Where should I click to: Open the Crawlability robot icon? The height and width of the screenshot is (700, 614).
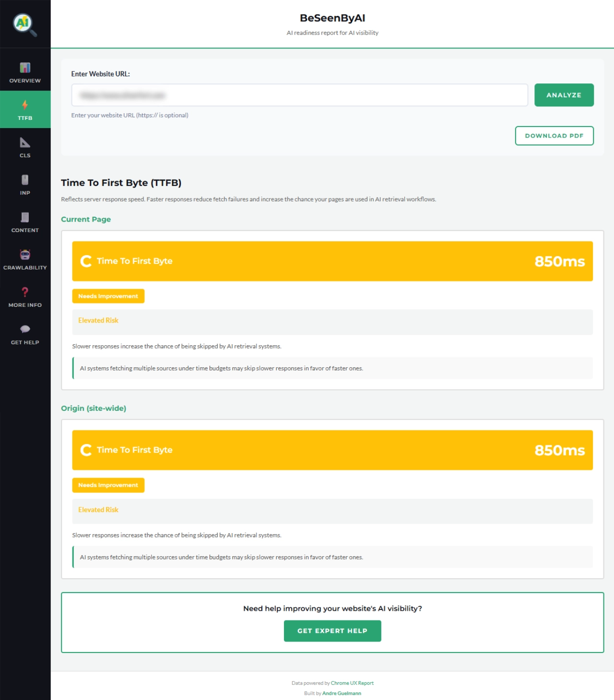[24, 255]
